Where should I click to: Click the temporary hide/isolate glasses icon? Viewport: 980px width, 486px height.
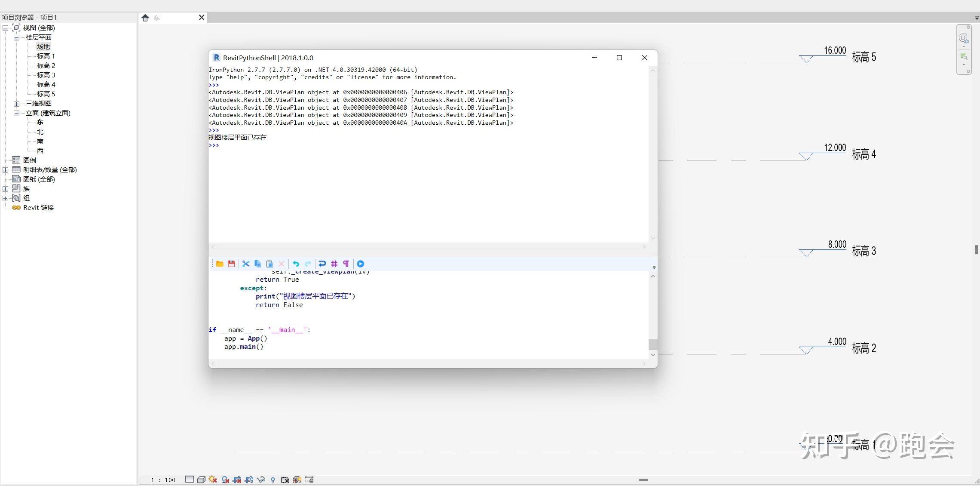click(261, 480)
